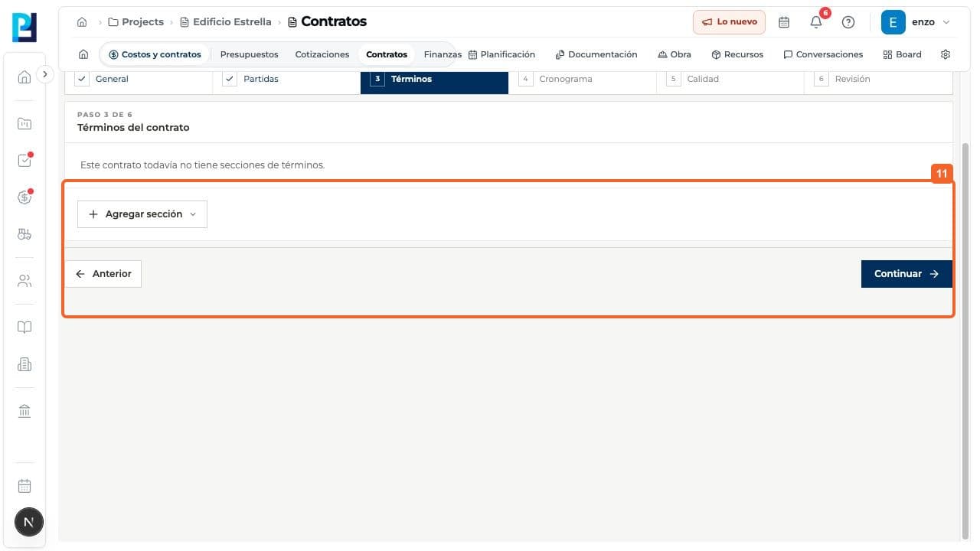Viewport: 980px width, 551px height.
Task: Switch to the Presupuestos tab
Action: point(249,54)
